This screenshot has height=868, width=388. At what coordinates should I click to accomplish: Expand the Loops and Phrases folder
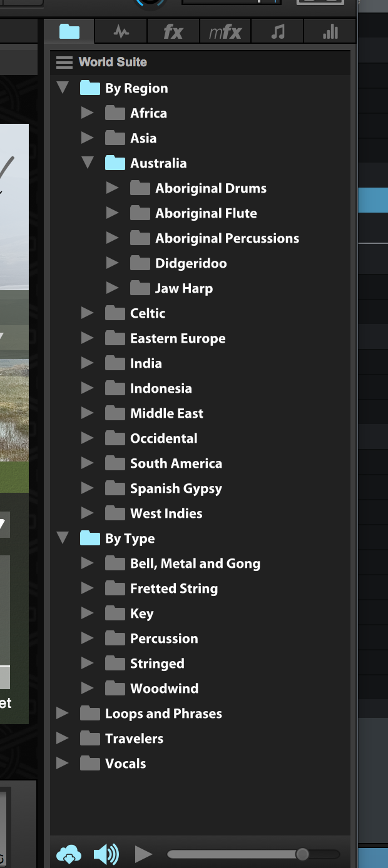[x=63, y=713]
